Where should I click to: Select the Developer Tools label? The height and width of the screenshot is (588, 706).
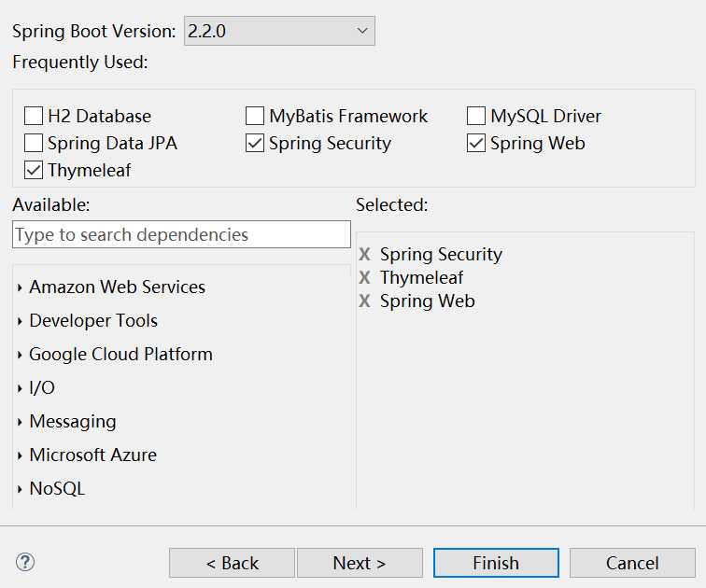(93, 321)
